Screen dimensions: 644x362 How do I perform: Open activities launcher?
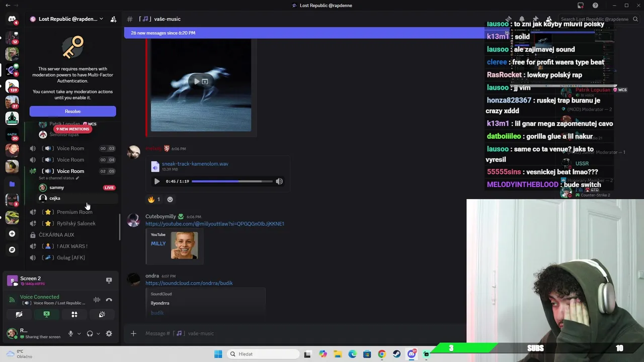pyautogui.click(x=74, y=314)
